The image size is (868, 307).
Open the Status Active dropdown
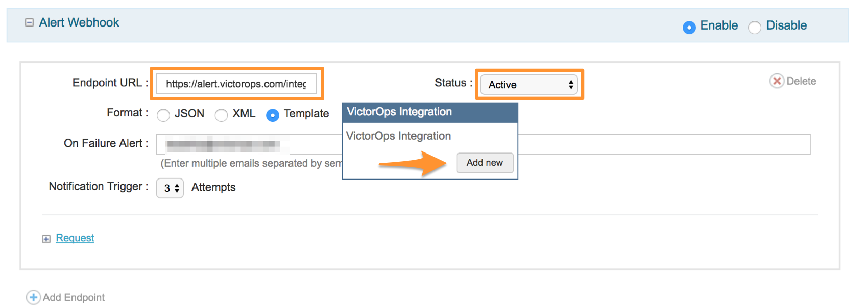pos(529,85)
